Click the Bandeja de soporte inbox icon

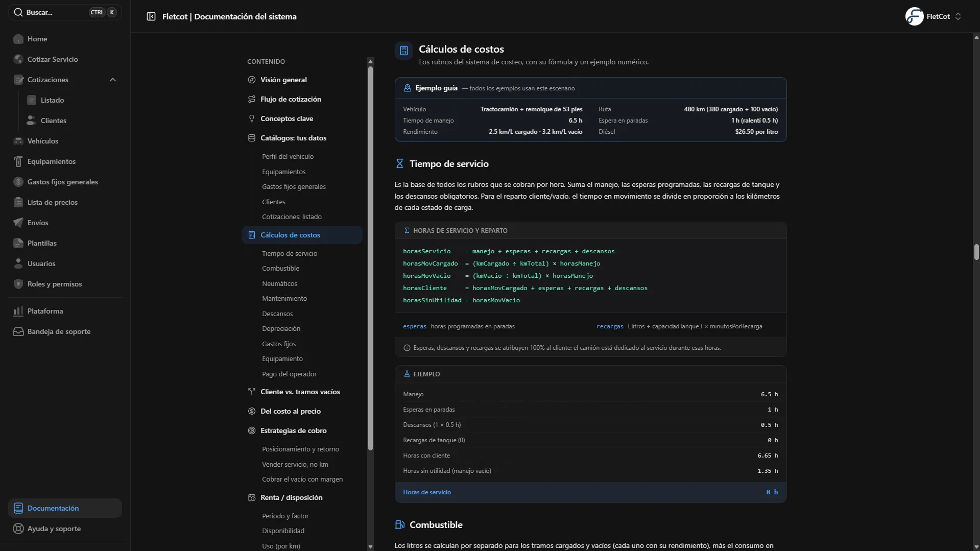[18, 331]
